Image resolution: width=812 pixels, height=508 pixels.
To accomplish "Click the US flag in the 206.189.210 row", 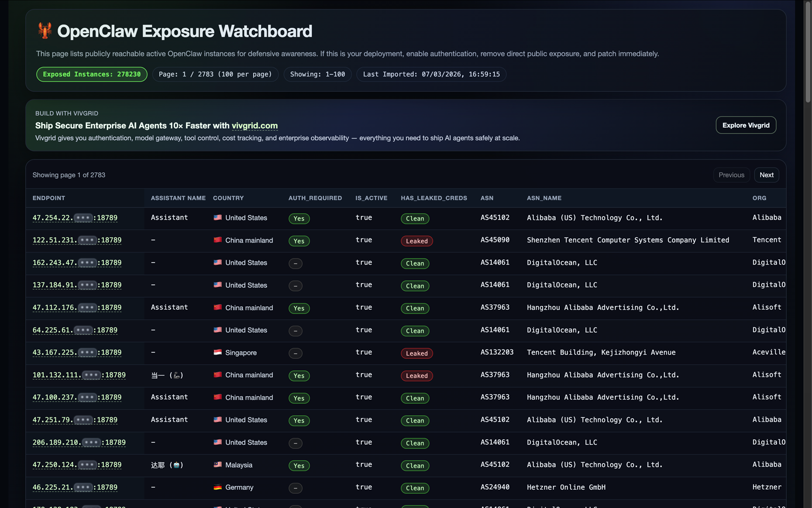I will 218,442.
